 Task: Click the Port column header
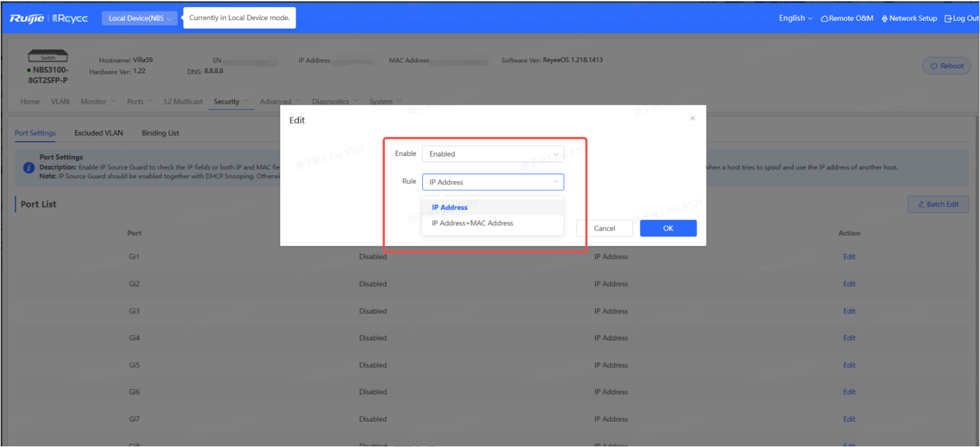point(134,233)
